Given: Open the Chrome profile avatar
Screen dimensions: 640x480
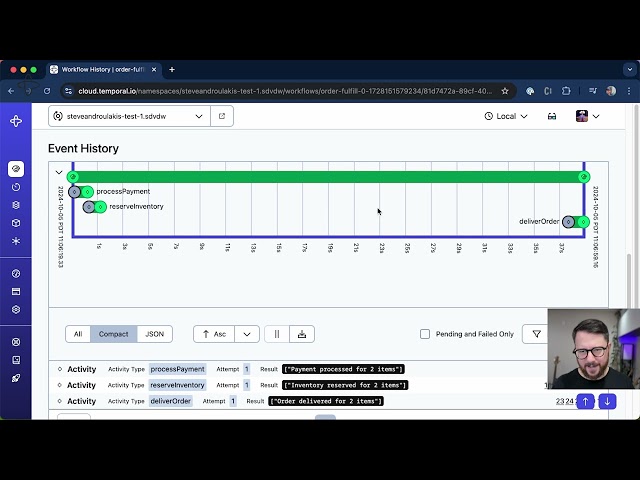Looking at the screenshot, I should [611, 91].
